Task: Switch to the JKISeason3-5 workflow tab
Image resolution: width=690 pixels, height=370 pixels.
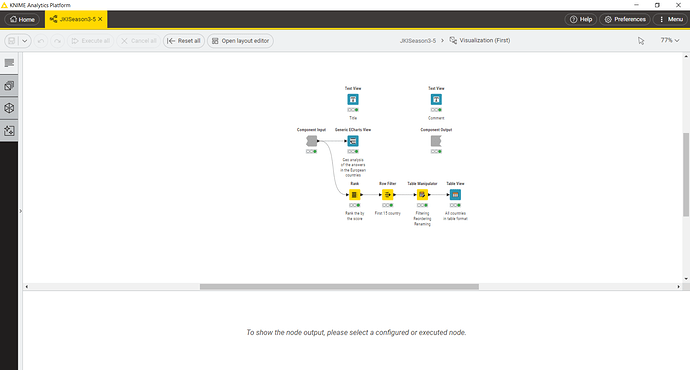Action: (x=76, y=19)
